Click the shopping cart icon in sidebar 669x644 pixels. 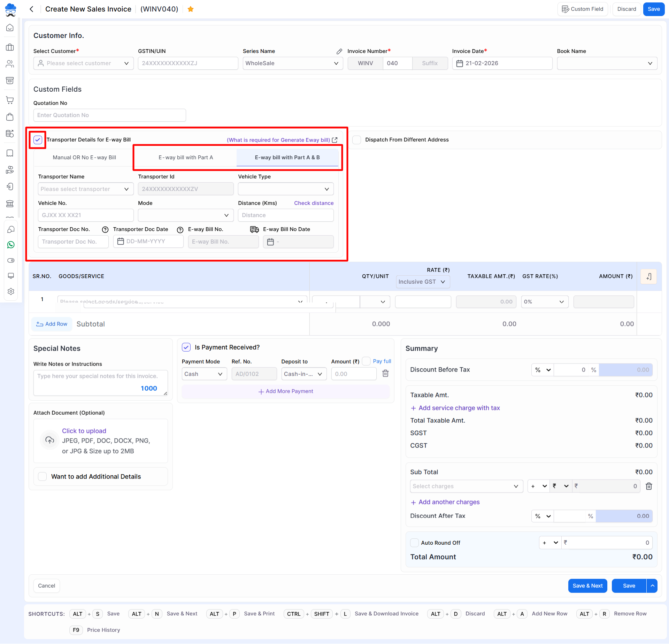[x=10, y=100]
